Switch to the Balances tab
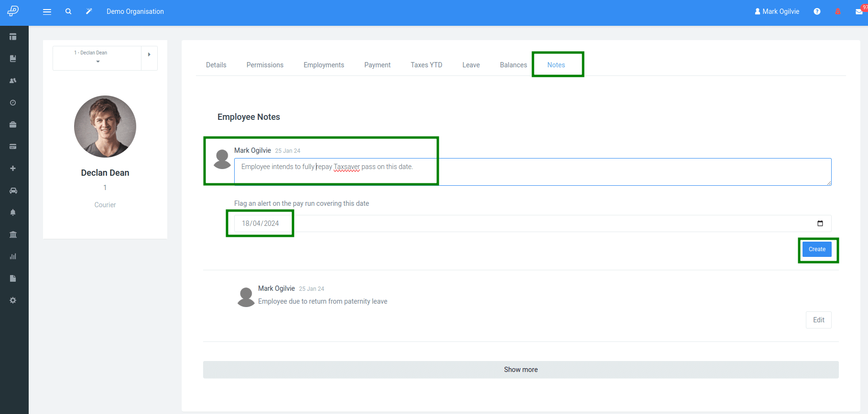 pos(513,65)
